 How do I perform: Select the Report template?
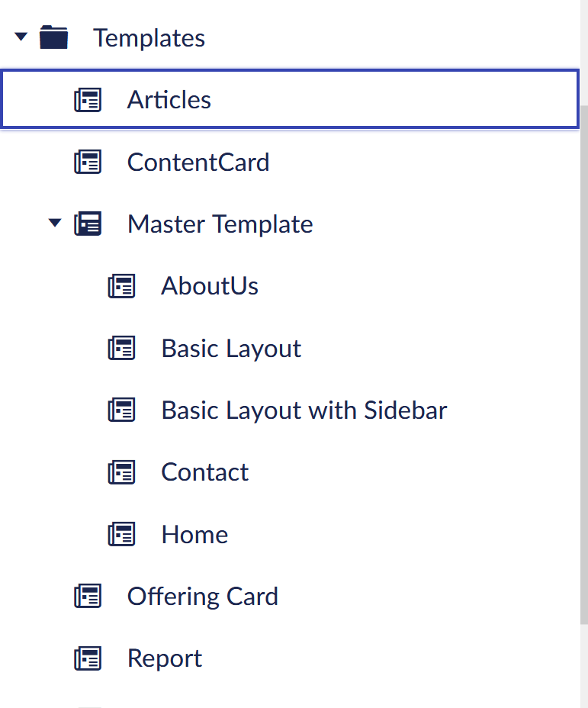[x=164, y=658]
